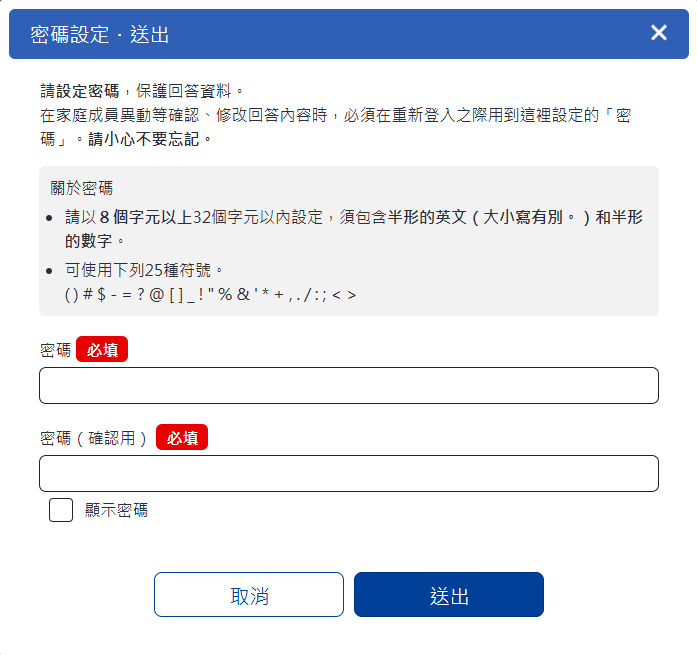Enable the 顯示密碼 checkbox
Viewport: 697px width, 655px height.
(61, 510)
